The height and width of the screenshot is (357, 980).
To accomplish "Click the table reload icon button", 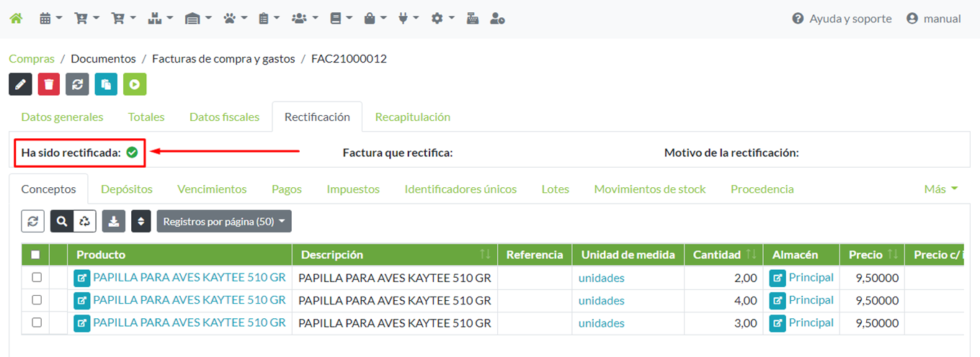I will click(33, 221).
